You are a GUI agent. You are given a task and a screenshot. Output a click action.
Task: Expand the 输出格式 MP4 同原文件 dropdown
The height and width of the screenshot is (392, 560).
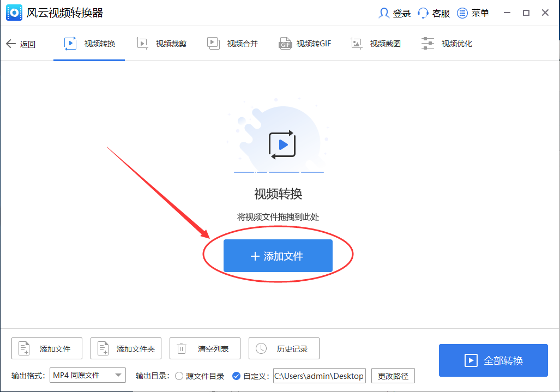tap(87, 375)
